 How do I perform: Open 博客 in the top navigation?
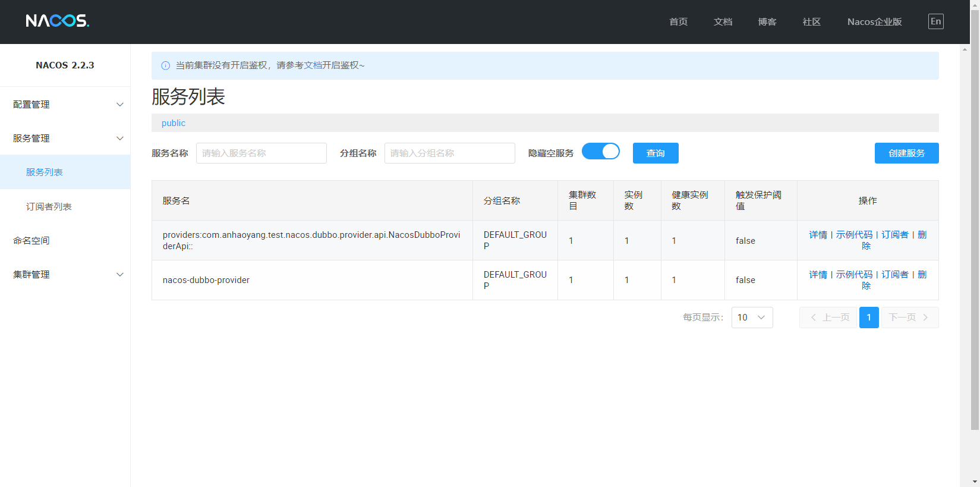click(x=767, y=22)
